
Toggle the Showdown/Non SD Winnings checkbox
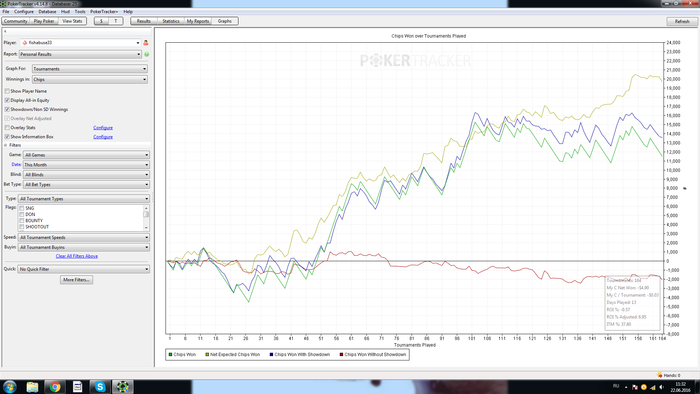coord(7,109)
